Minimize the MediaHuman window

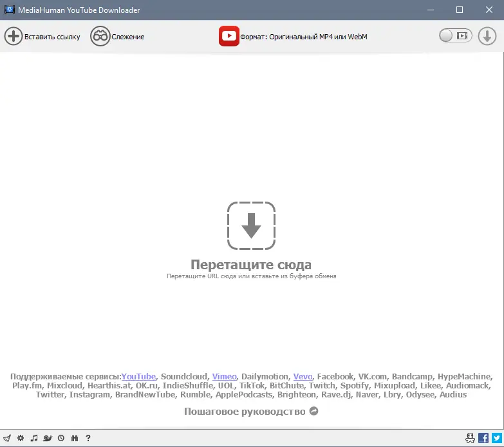click(x=431, y=10)
